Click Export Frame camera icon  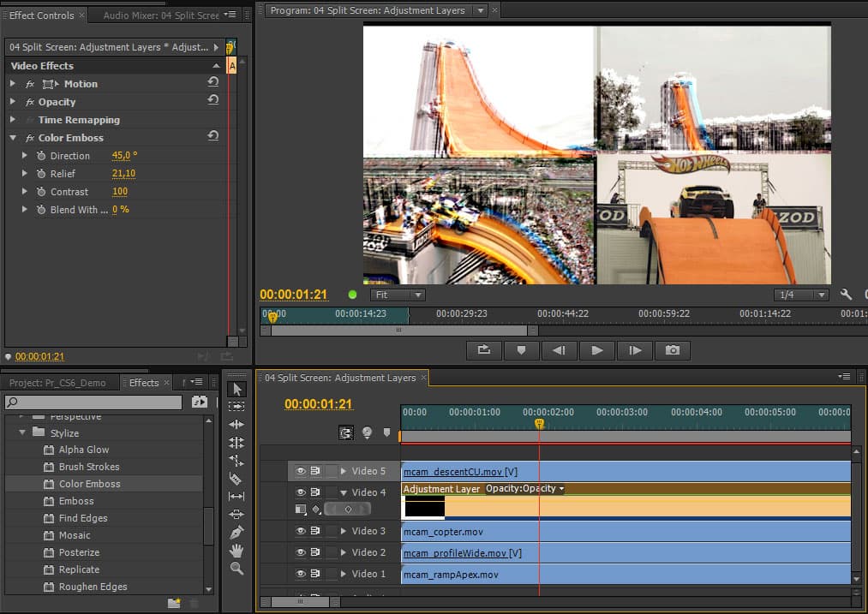point(673,350)
